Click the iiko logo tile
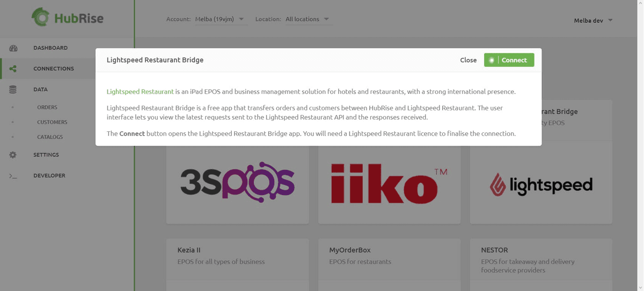The width and height of the screenshot is (644, 291). coord(389,183)
